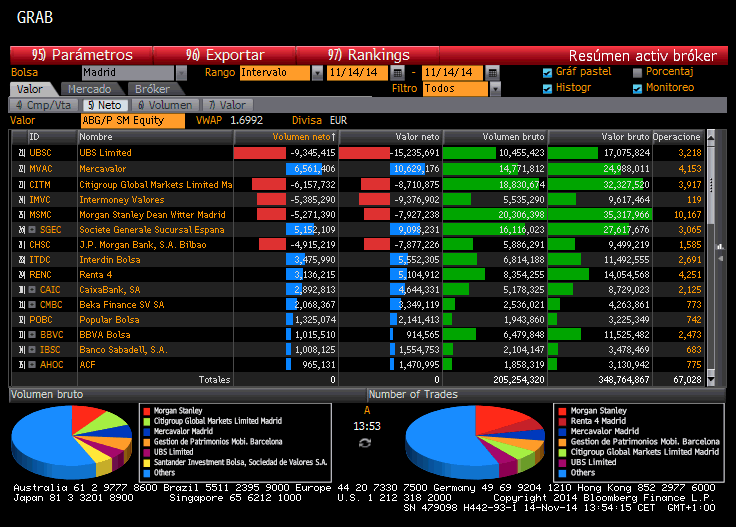Expand the CMBC broker row
The image size is (736, 527).
point(32,305)
